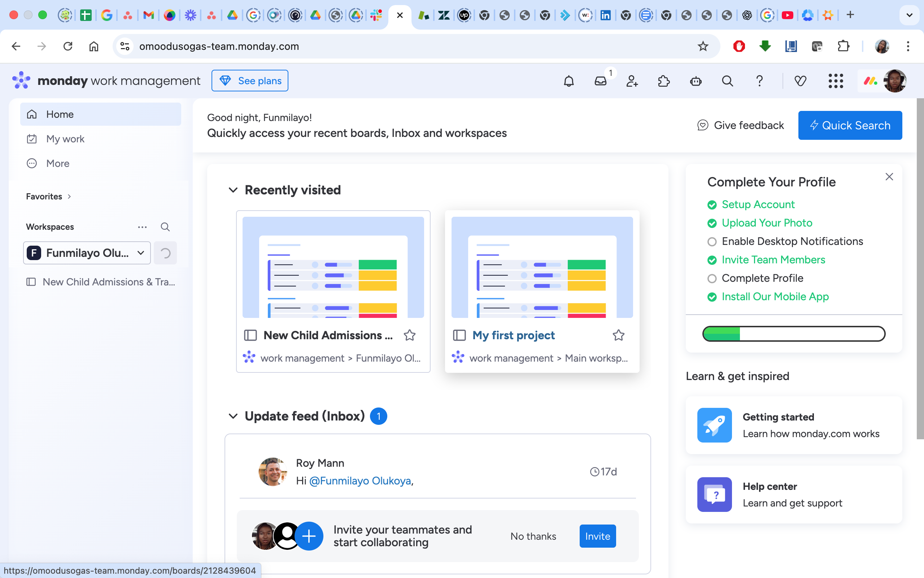The image size is (924, 578).
Task: Open a new browser tab
Action: point(850,15)
